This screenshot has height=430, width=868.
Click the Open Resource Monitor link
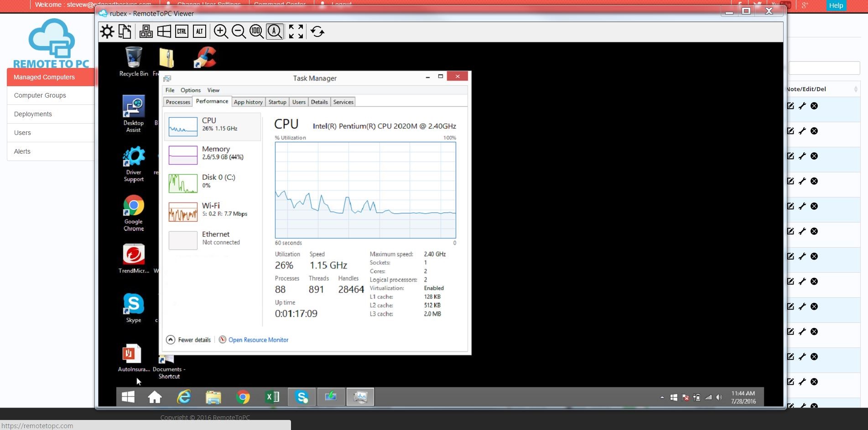pos(258,340)
